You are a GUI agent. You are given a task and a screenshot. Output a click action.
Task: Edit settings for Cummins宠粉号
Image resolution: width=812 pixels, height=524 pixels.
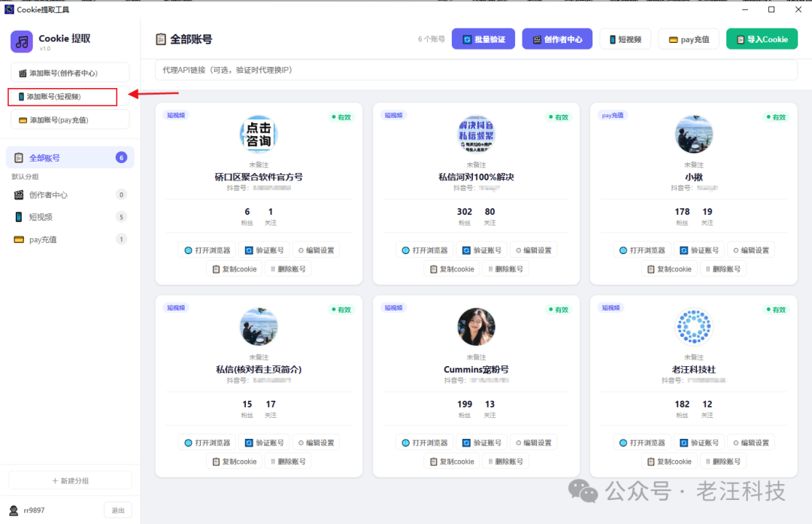point(533,443)
